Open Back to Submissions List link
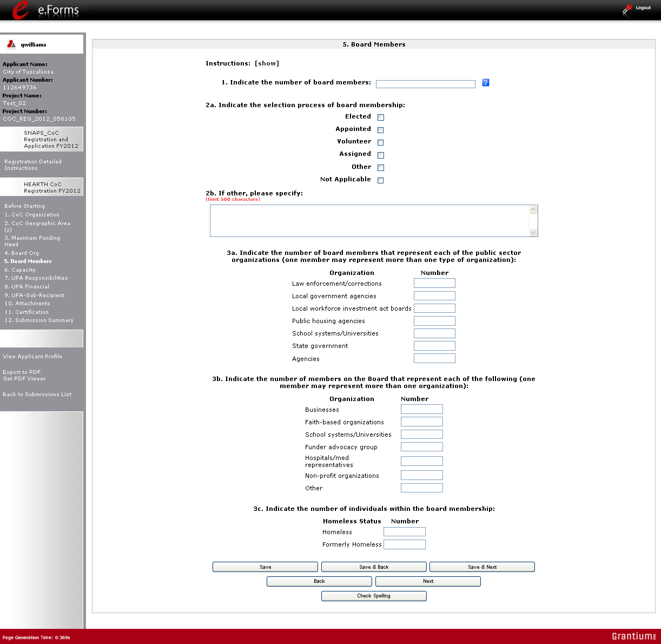Image resolution: width=661 pixels, height=644 pixels. coord(37,395)
